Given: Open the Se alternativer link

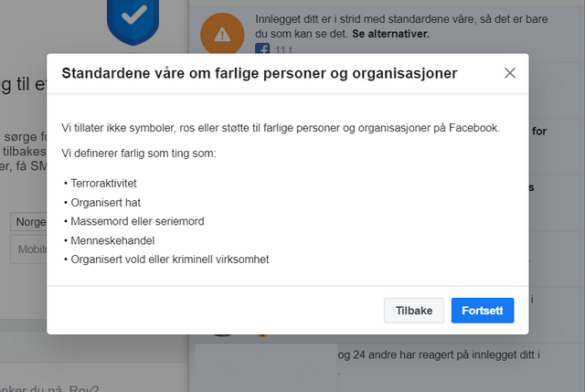Looking at the screenshot, I should 390,34.
